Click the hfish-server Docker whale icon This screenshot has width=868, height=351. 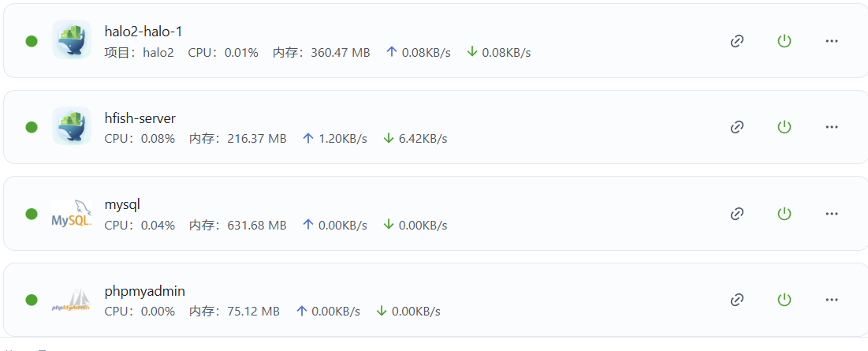pos(72,127)
